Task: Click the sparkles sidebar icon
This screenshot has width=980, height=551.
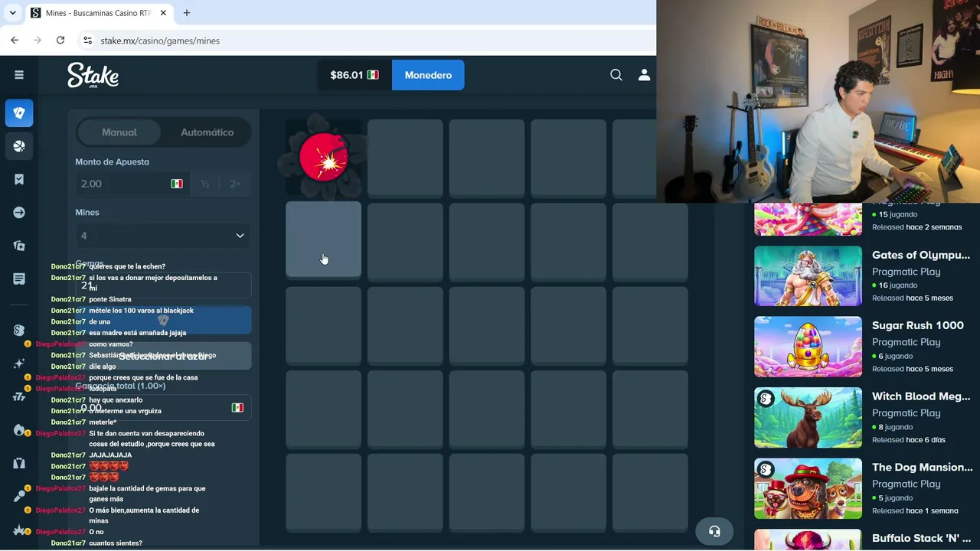Action: [19, 364]
